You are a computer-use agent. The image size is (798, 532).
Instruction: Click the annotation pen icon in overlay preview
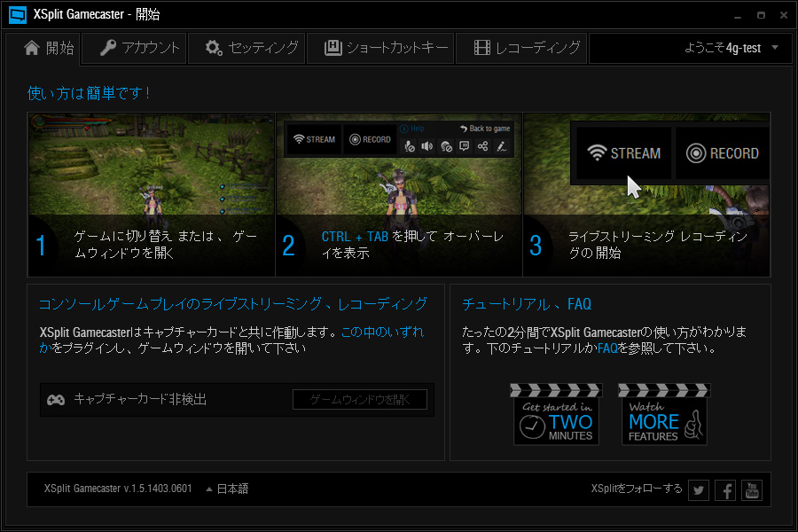coord(501,146)
